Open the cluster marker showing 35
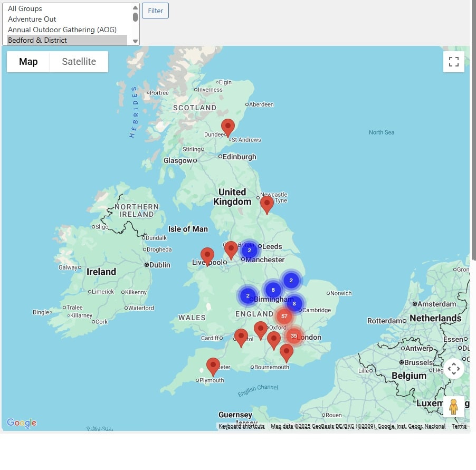The height and width of the screenshot is (470, 476). tap(294, 335)
